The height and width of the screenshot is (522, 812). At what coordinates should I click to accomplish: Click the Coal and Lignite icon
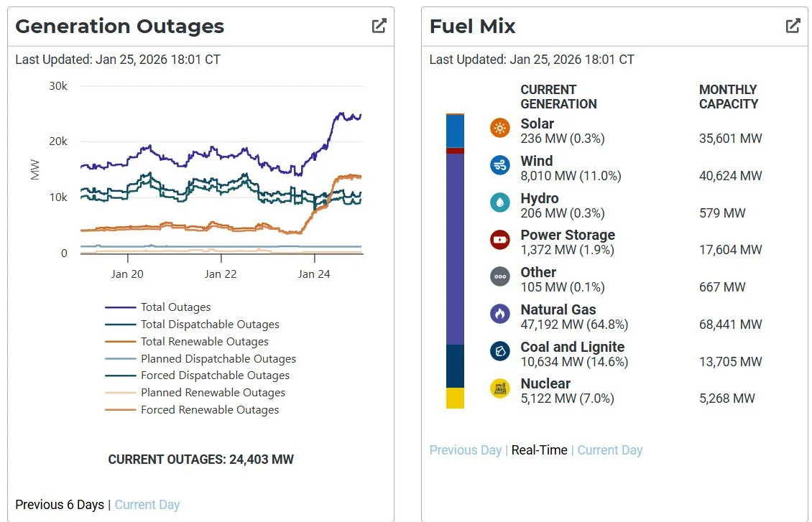click(x=500, y=350)
